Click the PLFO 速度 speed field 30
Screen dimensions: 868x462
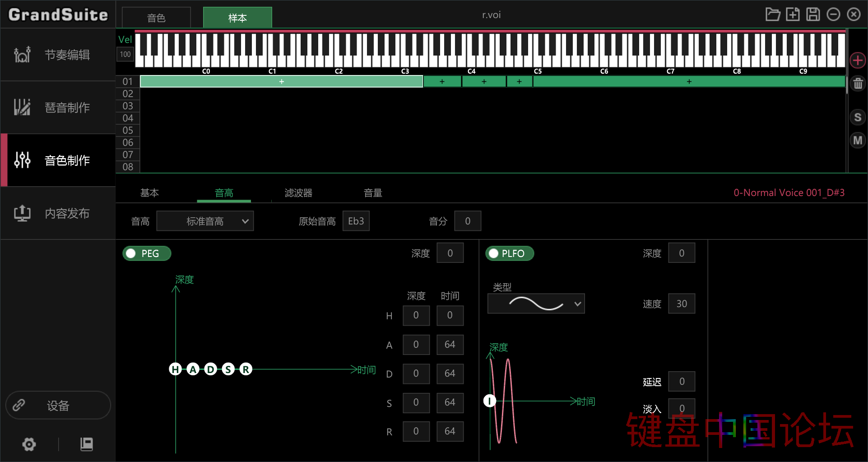(682, 304)
